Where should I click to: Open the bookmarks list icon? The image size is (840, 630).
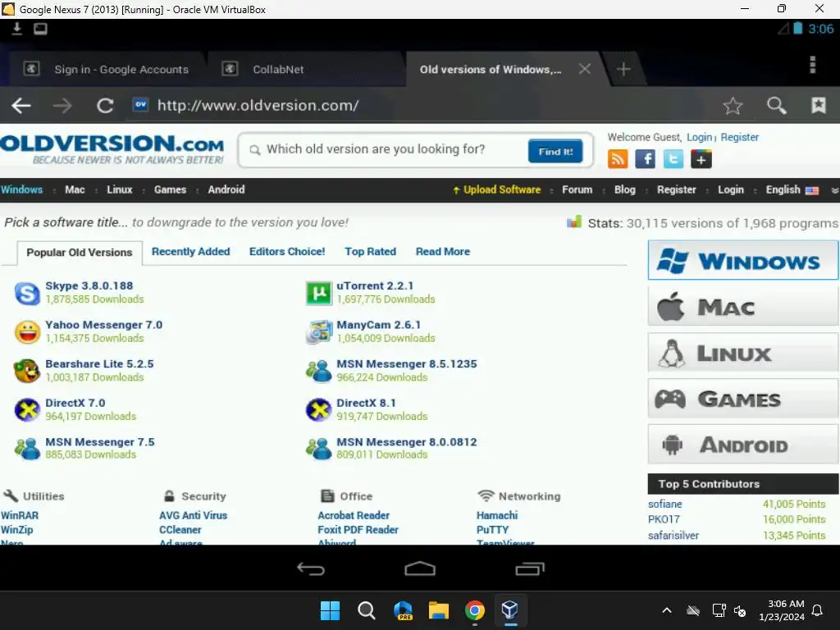coord(818,105)
